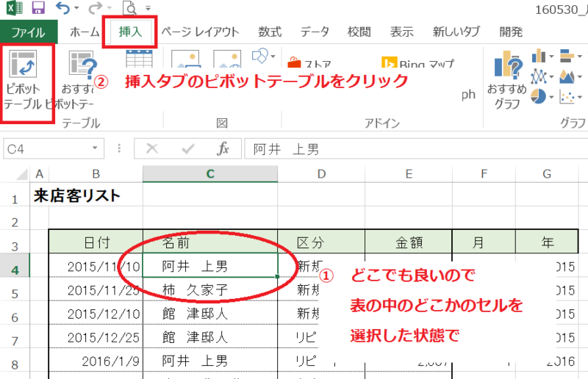
Task: Open the Name Box dropdown arrow
Action: tap(96, 148)
